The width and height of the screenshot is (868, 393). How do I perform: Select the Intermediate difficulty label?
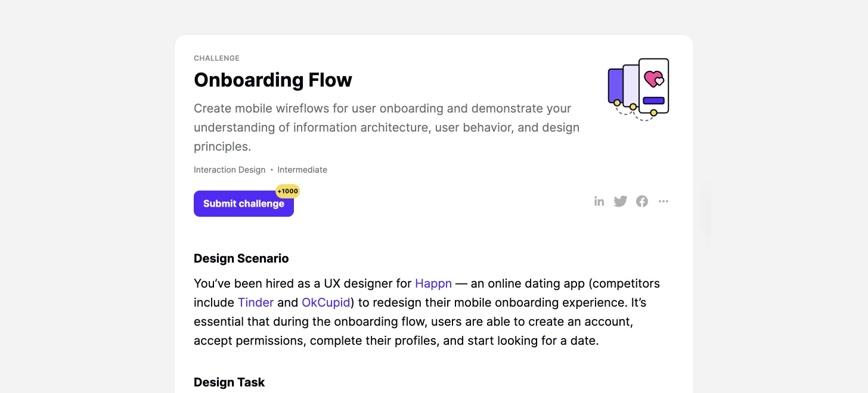coord(302,170)
